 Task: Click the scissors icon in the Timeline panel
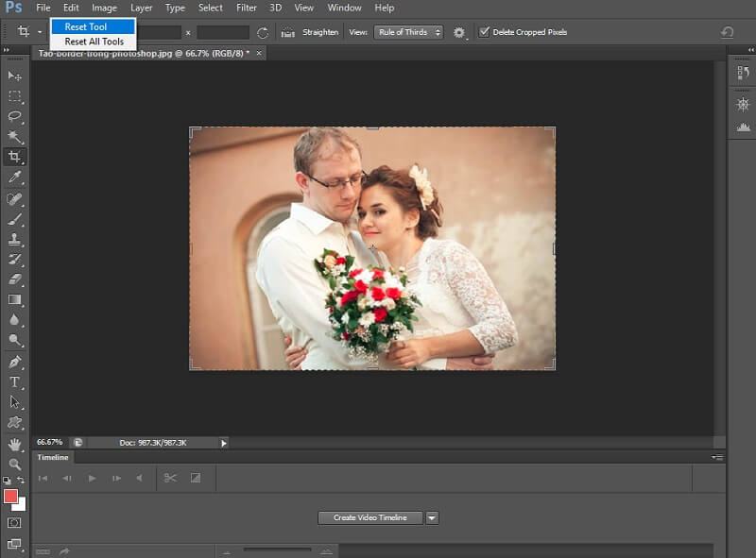[168, 478]
